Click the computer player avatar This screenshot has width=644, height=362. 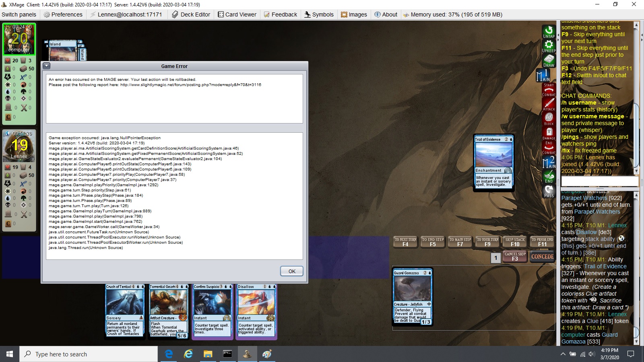(19, 39)
